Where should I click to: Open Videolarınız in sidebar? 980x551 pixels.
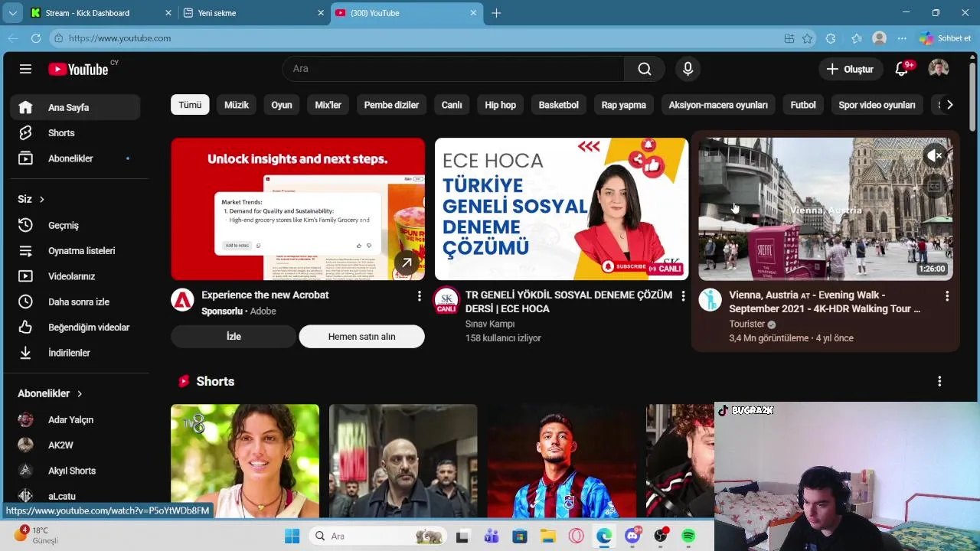[x=75, y=276]
